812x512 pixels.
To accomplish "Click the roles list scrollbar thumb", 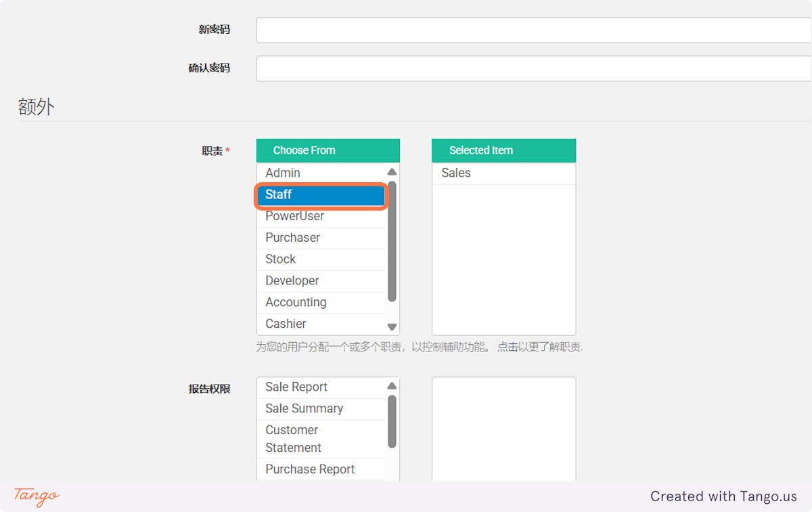I will tap(392, 241).
